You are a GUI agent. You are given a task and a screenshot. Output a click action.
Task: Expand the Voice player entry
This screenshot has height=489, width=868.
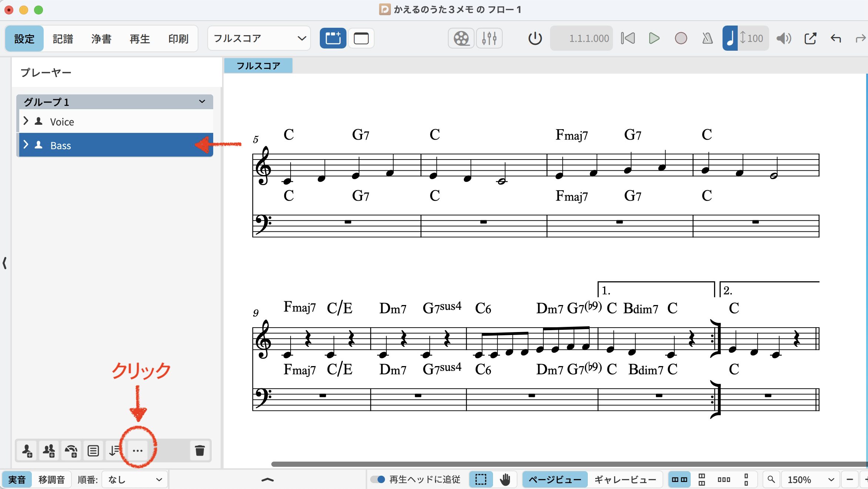click(x=26, y=121)
